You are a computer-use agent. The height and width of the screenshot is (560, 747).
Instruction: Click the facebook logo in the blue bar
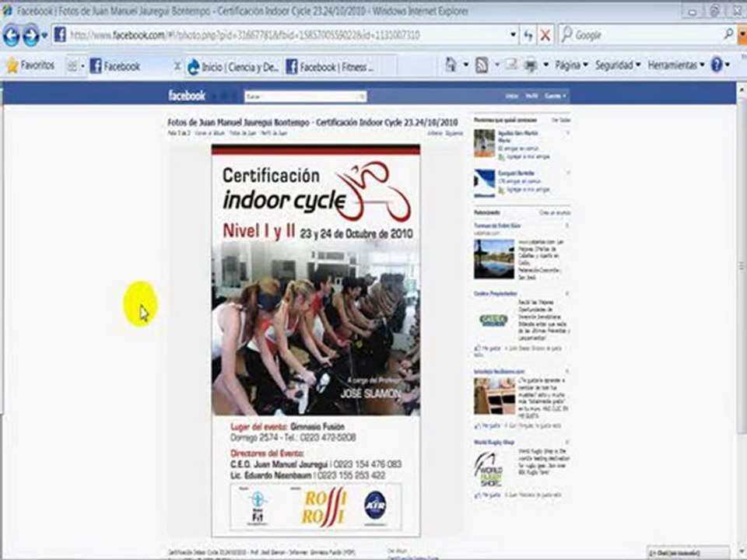(187, 96)
